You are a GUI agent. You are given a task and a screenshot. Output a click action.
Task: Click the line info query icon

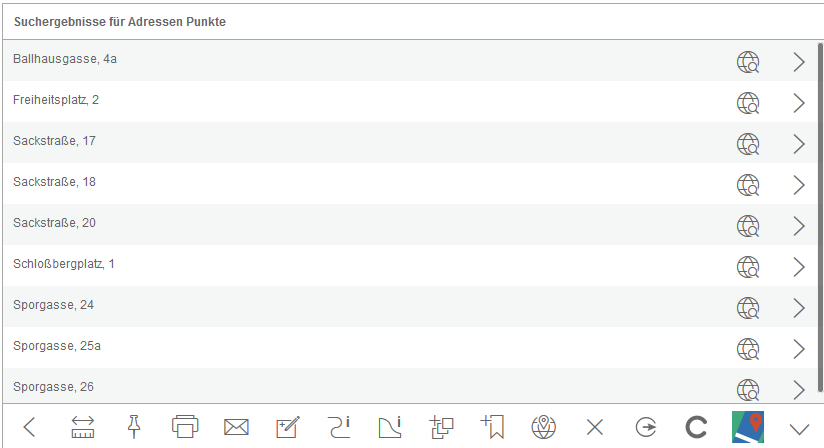tap(339, 427)
